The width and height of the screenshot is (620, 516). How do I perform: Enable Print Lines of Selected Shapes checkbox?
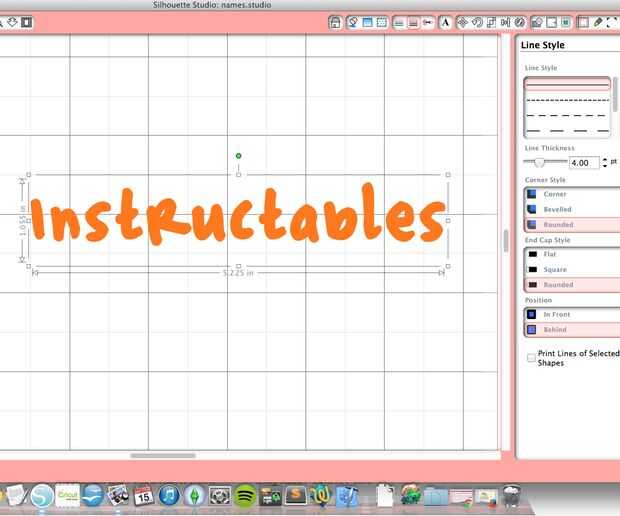(531, 358)
